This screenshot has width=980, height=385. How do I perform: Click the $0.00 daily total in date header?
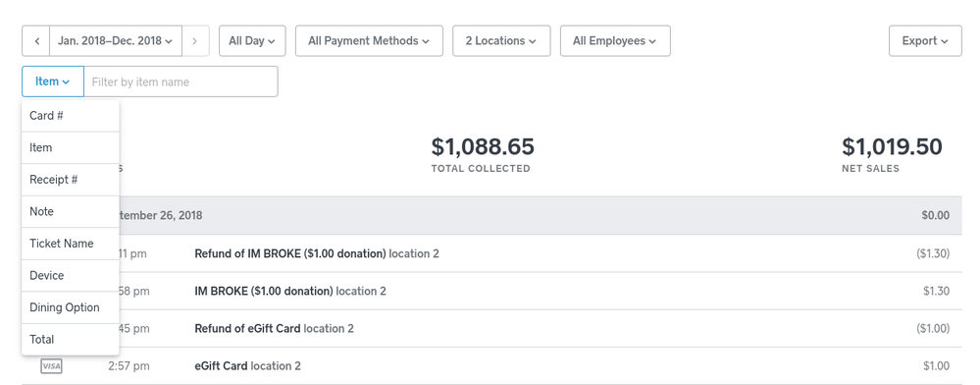935,215
